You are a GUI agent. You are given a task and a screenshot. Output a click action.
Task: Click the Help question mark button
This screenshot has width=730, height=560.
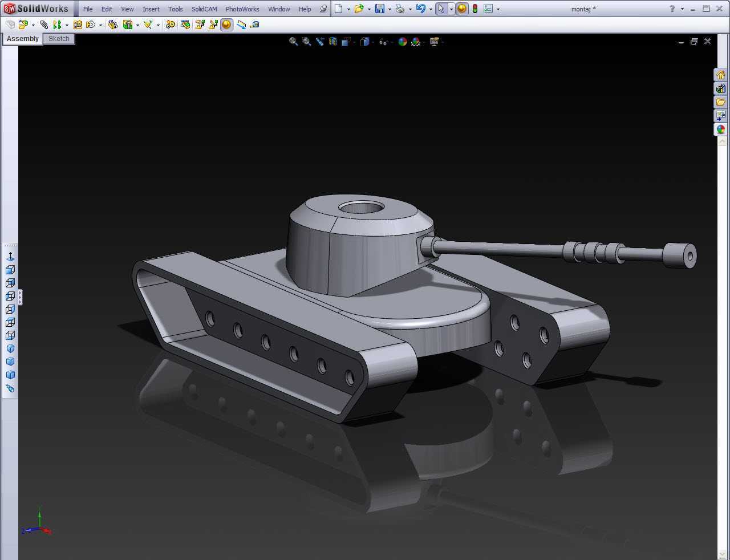(672, 9)
